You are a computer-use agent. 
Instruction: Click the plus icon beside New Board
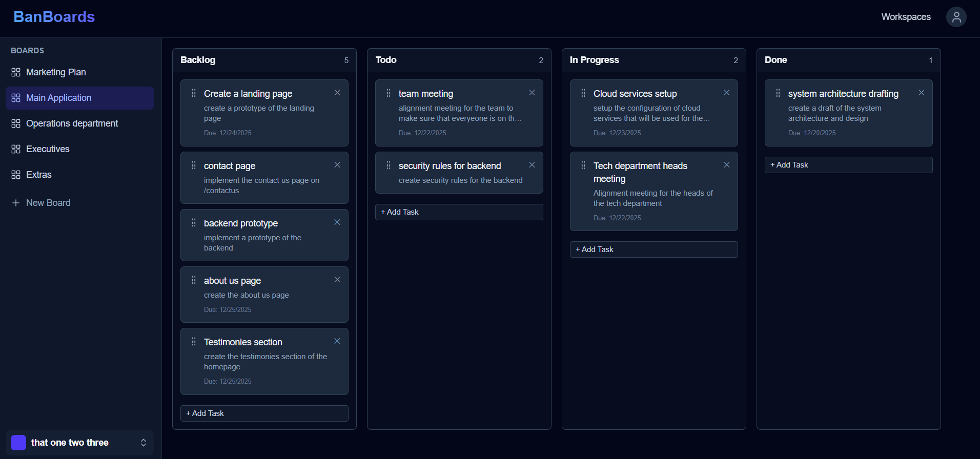click(x=16, y=203)
